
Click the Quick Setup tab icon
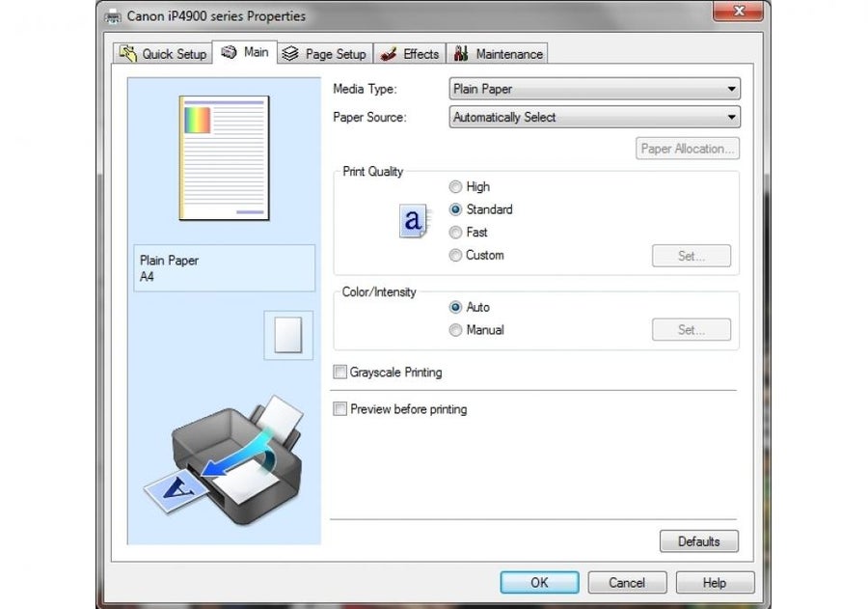click(x=128, y=53)
